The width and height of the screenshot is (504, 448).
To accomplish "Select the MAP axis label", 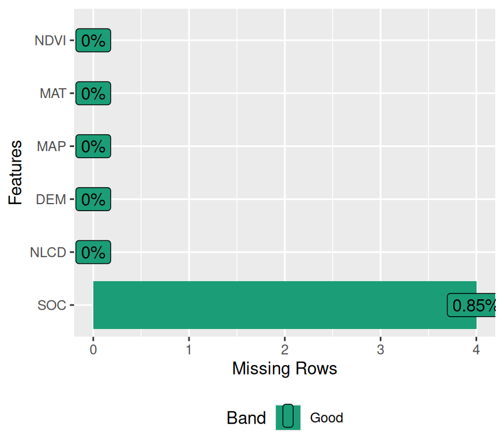I will click(51, 146).
